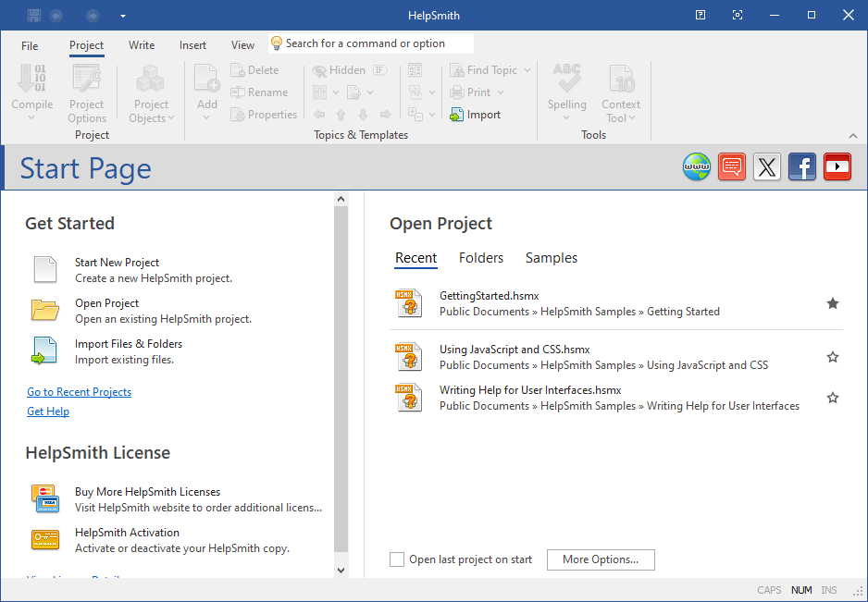
Task: Open Project Options from the ribbon
Action: [86, 94]
